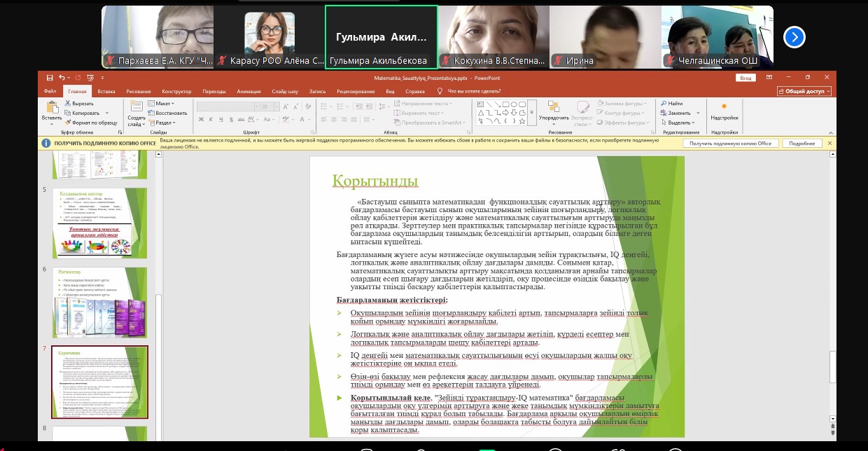The image size is (868, 451).
Task: Click the Save icon in quick access toolbar
Action: coord(49,78)
